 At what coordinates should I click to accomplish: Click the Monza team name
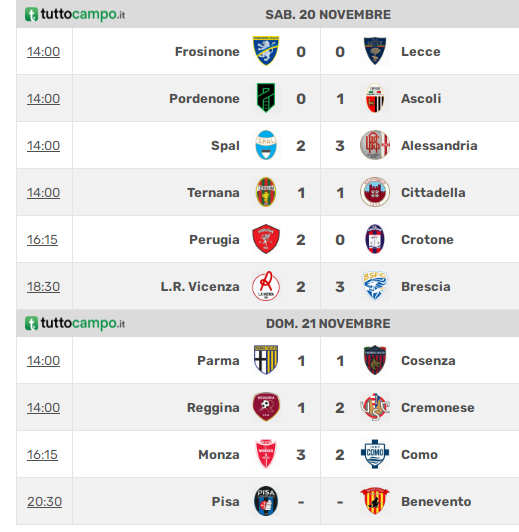(219, 454)
